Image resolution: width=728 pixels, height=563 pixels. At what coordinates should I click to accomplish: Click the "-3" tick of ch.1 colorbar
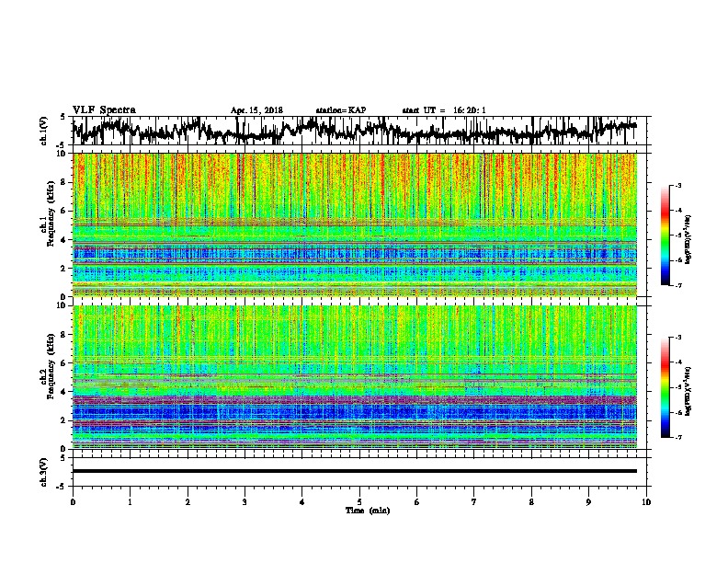click(x=677, y=185)
